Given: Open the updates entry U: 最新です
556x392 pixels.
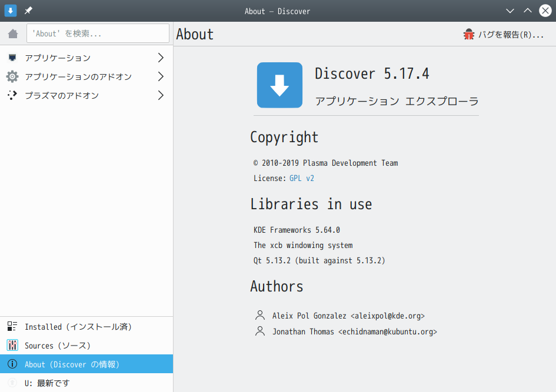Looking at the screenshot, I should tap(86, 383).
